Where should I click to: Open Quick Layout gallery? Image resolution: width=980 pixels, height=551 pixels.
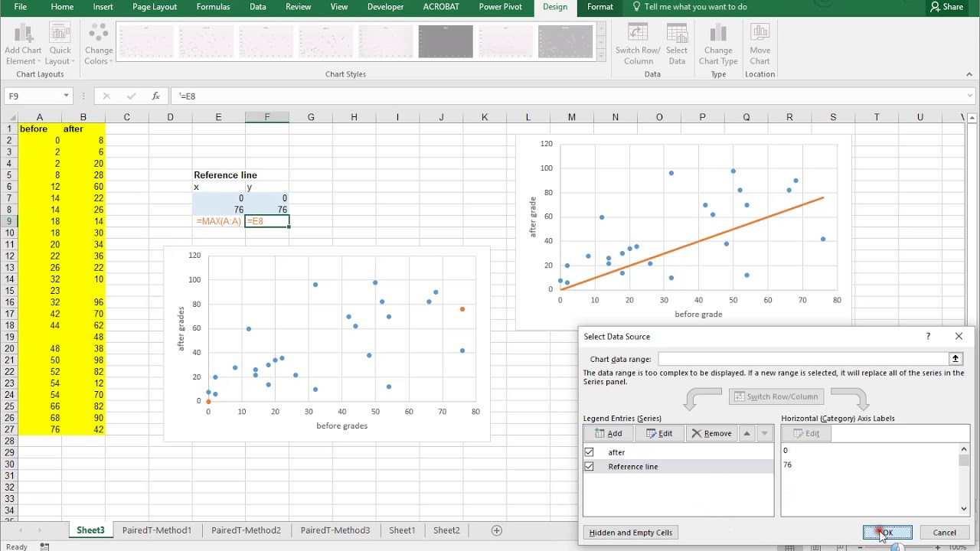[60, 44]
